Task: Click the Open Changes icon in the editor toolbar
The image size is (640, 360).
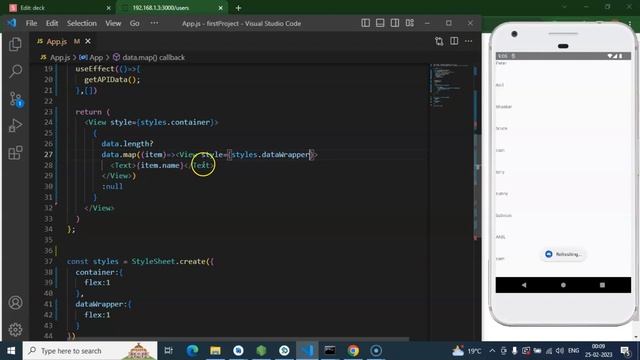Action: point(439,41)
